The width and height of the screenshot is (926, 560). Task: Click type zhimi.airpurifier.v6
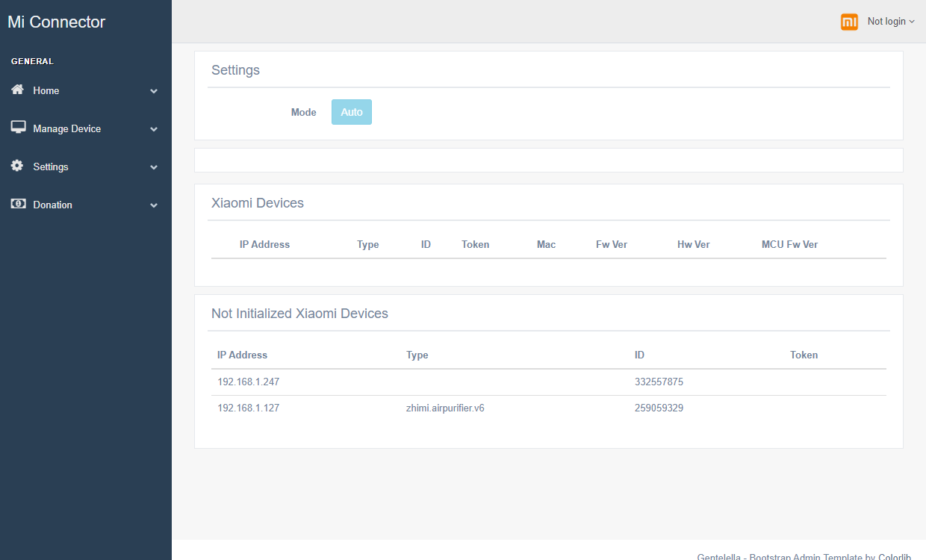pyautogui.click(x=445, y=408)
